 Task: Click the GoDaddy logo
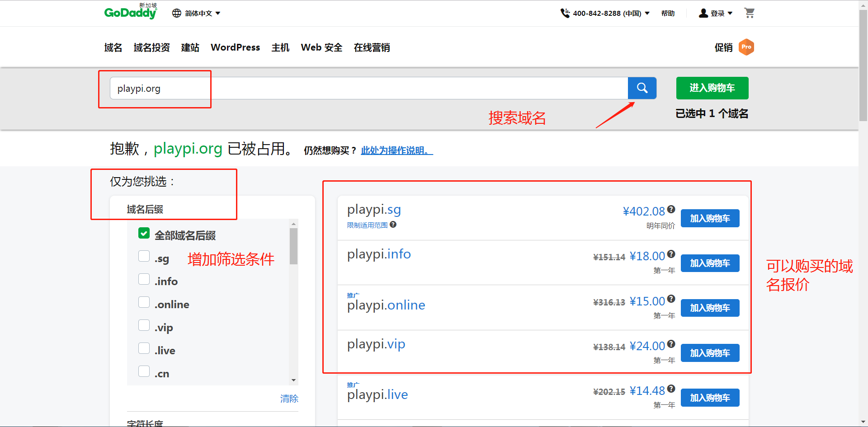[131, 11]
